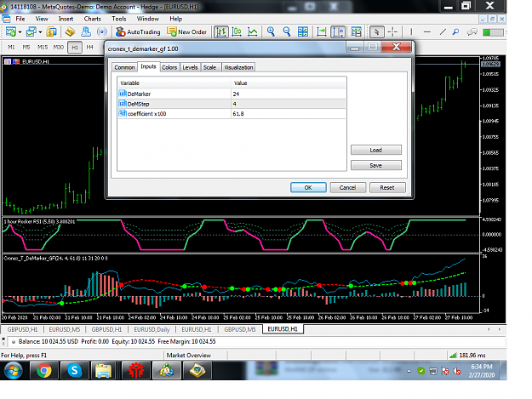The width and height of the screenshot is (532, 399).
Task: Open the New Chart toolbar icon
Action: 11,31
